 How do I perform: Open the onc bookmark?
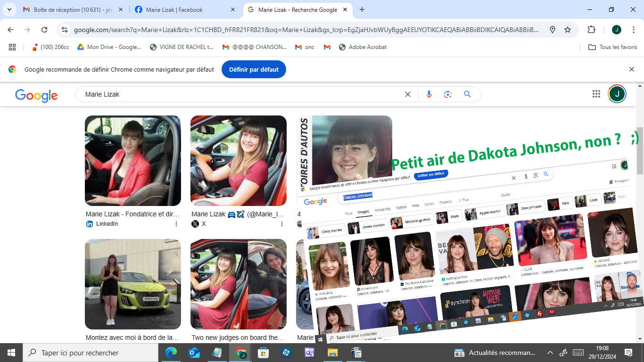point(305,47)
